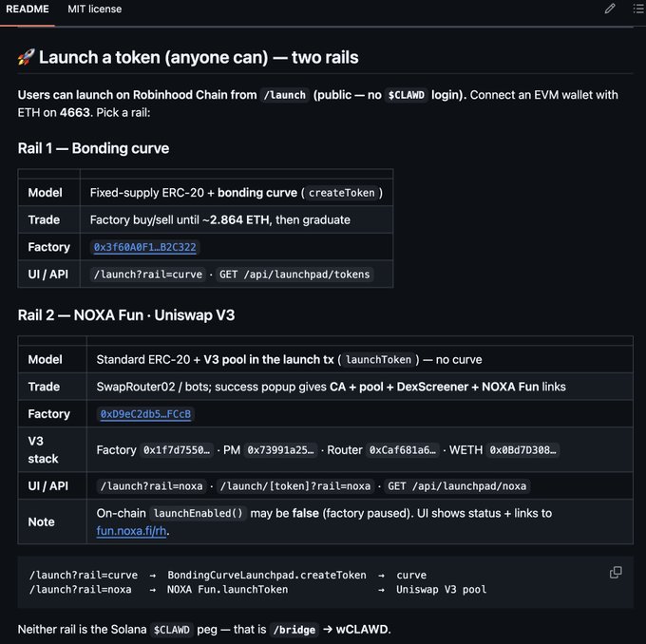The height and width of the screenshot is (644, 646).
Task: Switch to the MIT license tab
Action: tap(94, 9)
